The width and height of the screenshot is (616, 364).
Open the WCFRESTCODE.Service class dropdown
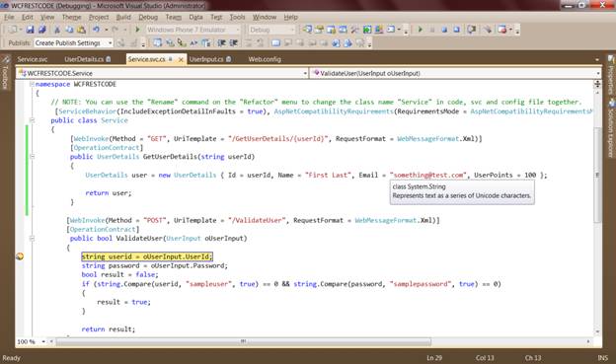coord(305,73)
